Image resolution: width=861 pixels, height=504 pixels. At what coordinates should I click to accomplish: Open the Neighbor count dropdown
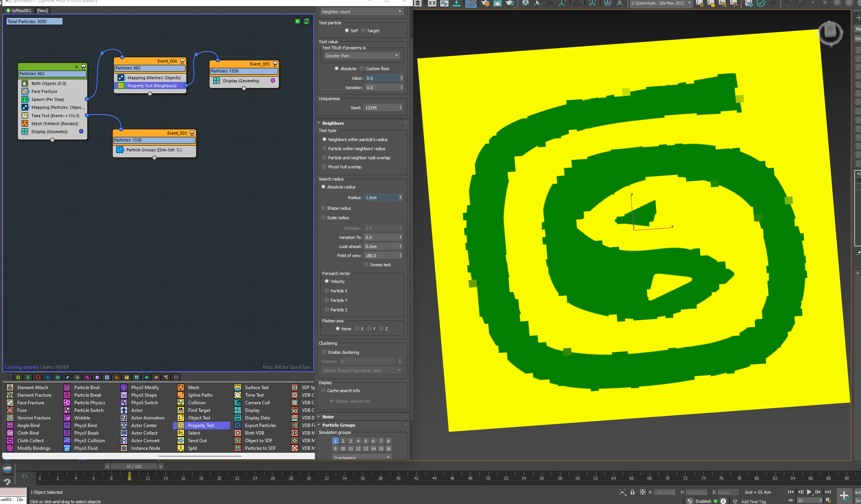point(362,12)
